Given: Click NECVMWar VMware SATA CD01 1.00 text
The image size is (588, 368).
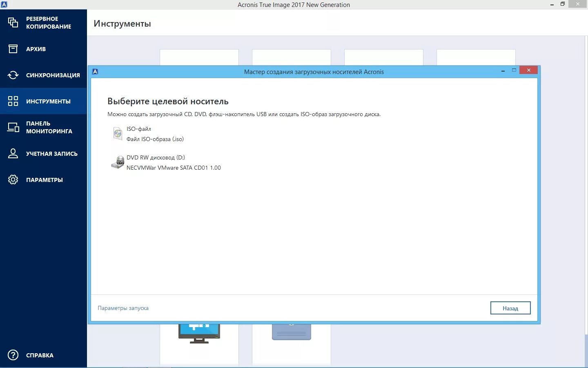Looking at the screenshot, I should (174, 168).
